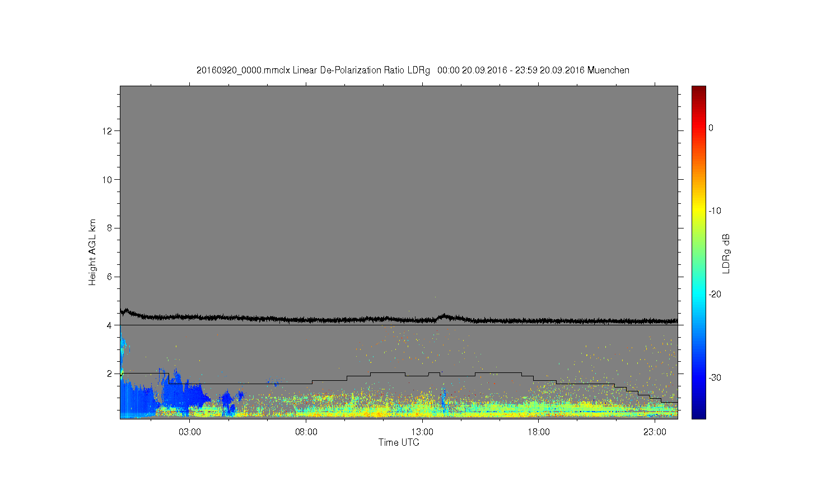The image size is (840, 504).
Task: Click the height tick label 2
Action: point(109,374)
